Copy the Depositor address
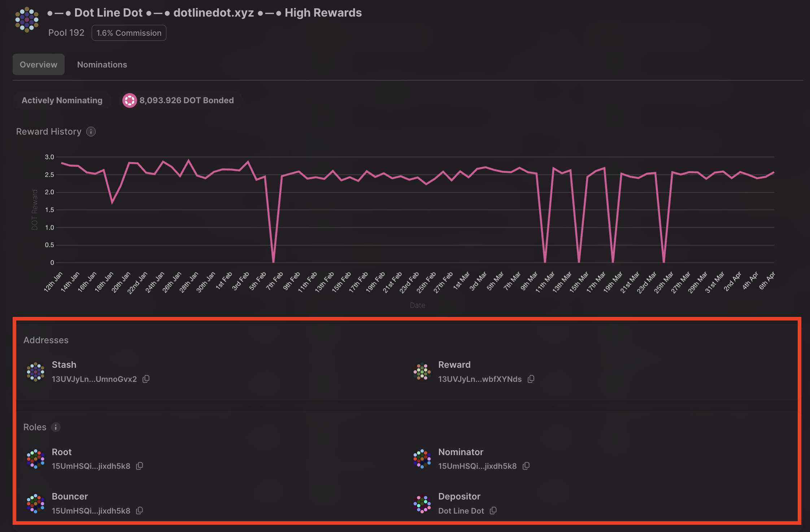 click(493, 511)
